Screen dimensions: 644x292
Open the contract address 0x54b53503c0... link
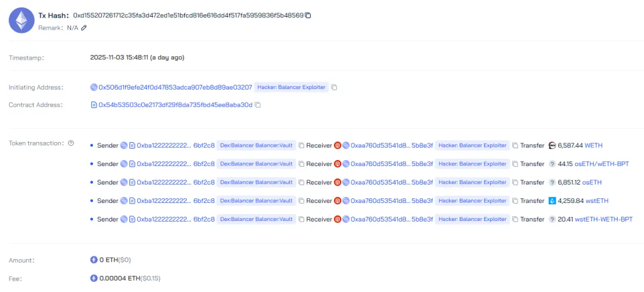175,105
